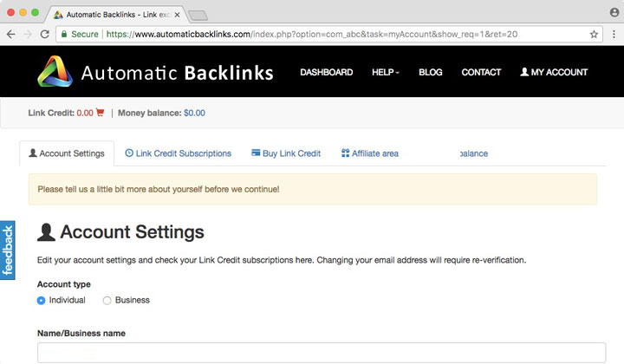This screenshot has height=364, width=624.
Task: Click the person icon on Account Settings tab
Action: 33,153
